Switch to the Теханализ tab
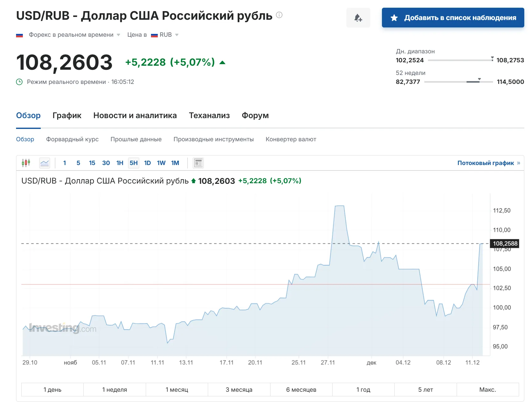Screen dimensions: 532x413 click(209, 116)
